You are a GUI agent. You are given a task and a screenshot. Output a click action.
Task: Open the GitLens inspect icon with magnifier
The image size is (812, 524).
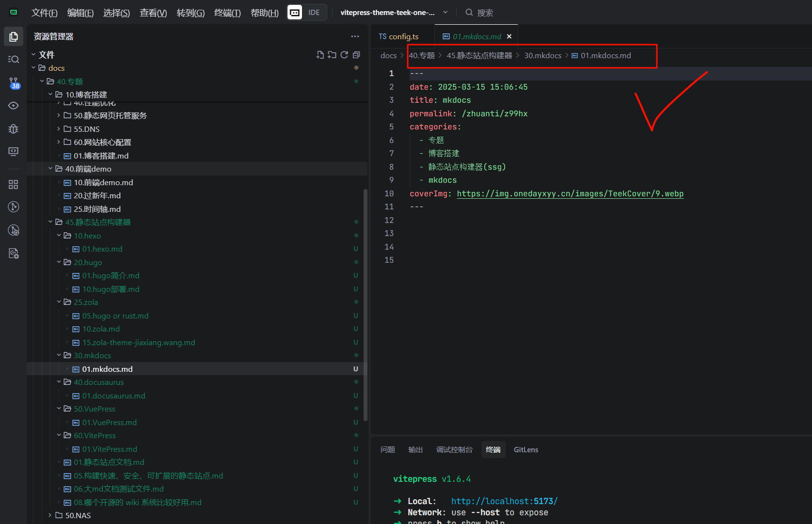coord(14,230)
